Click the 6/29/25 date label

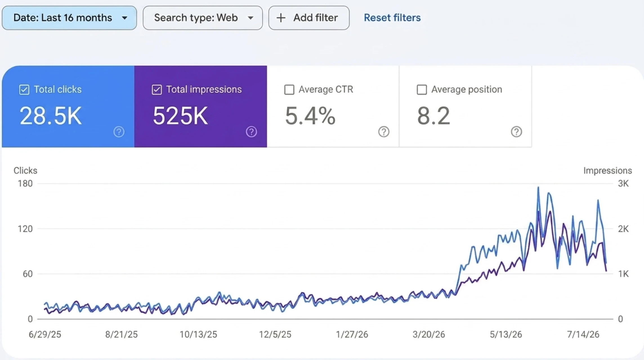[45, 334]
